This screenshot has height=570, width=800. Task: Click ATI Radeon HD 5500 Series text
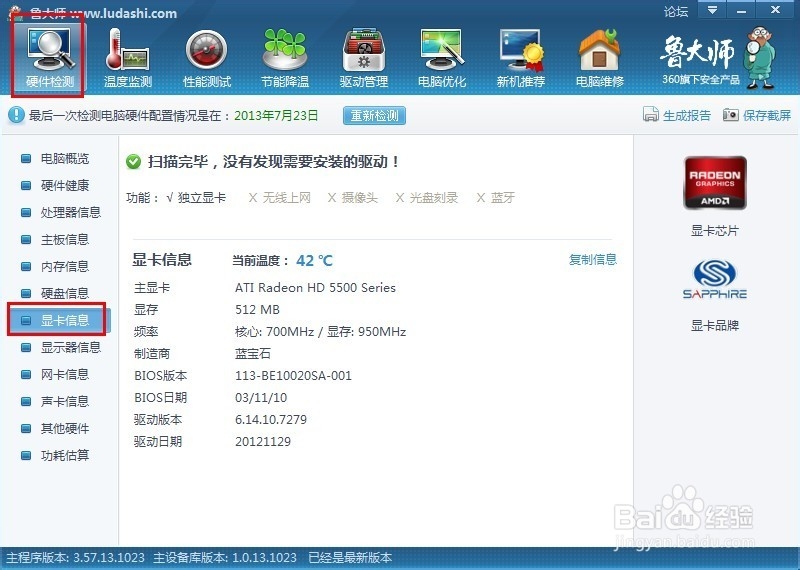[x=315, y=288]
